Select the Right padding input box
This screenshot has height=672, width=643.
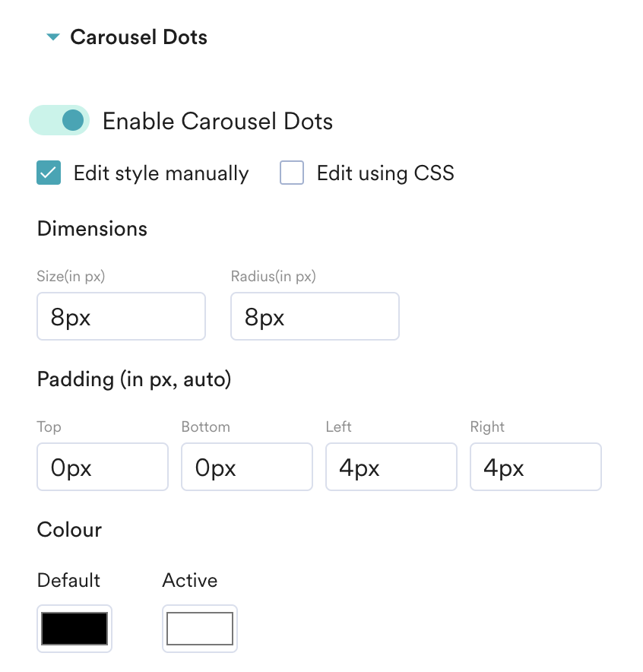[536, 468]
